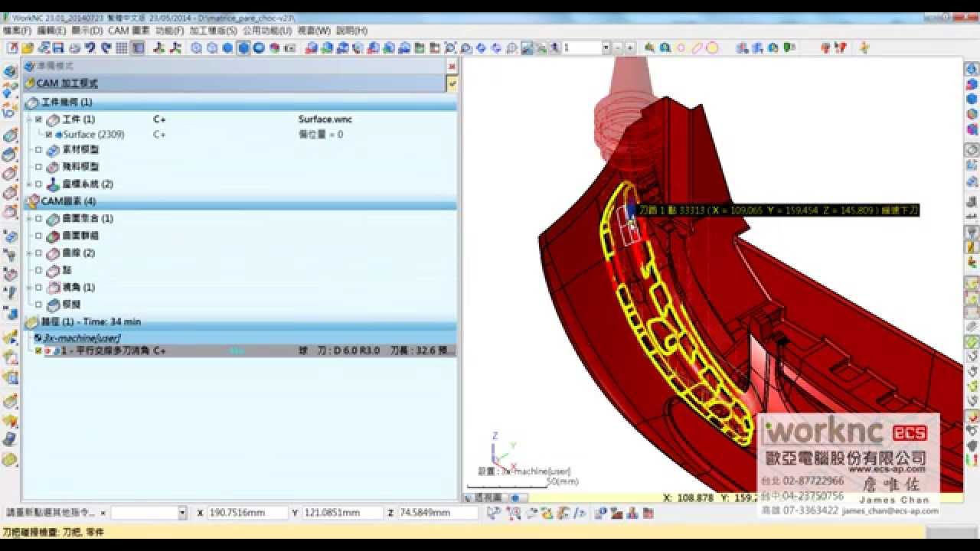Expand the 座標系統 (2) tree node
Viewport: 980px width, 551px height.
coord(29,184)
